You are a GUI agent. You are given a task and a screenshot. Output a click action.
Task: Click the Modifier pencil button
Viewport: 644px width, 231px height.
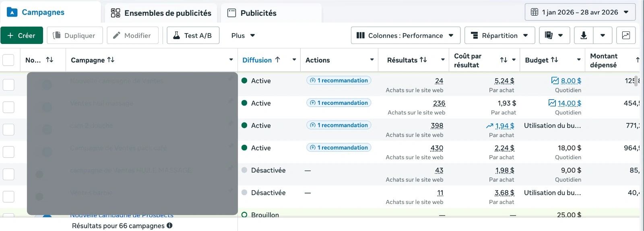pos(132,35)
